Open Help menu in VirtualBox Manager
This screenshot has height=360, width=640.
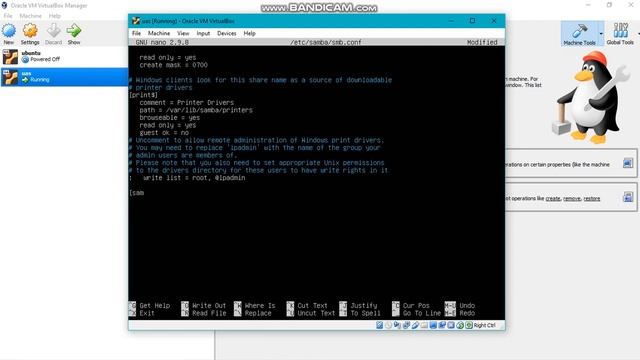(54, 16)
